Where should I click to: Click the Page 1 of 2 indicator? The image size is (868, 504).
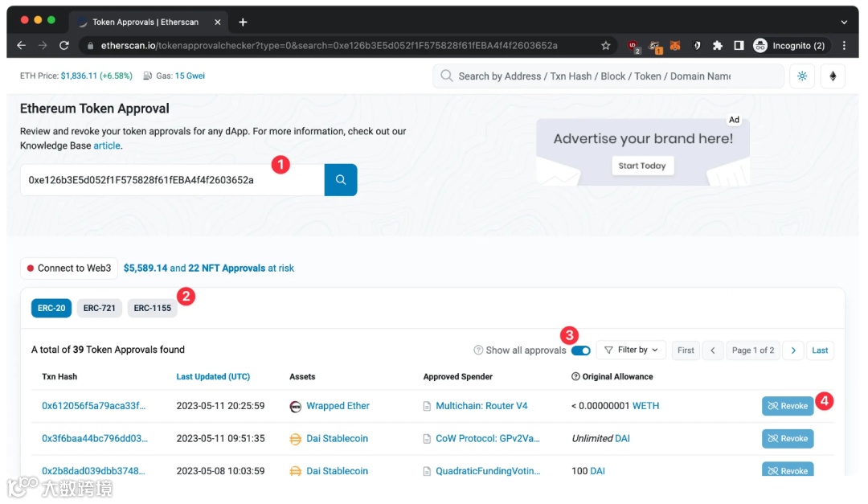pos(753,350)
